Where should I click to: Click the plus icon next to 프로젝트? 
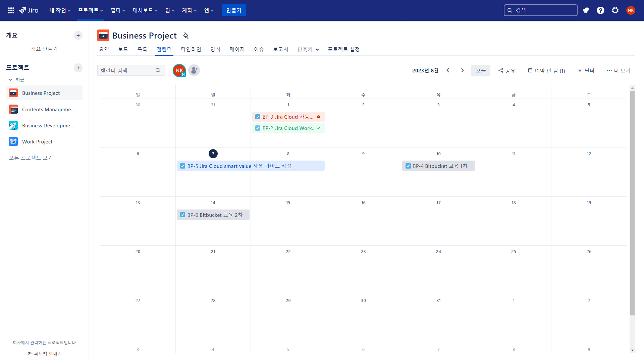click(78, 68)
